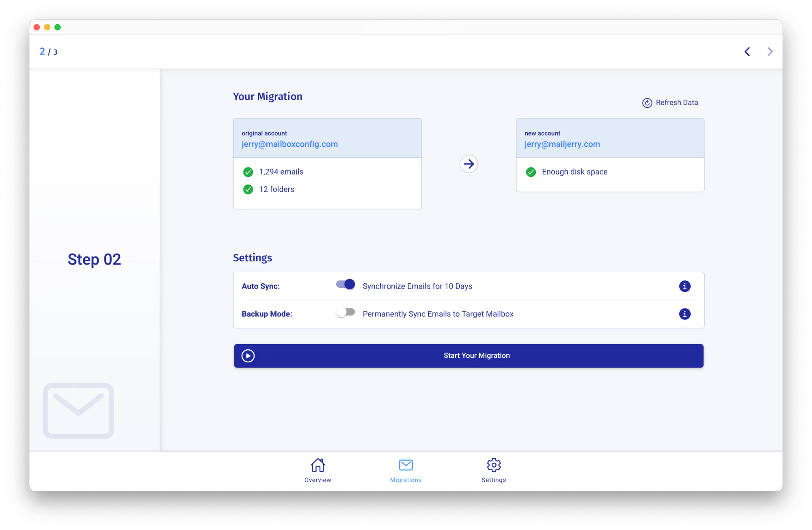Click the Refresh Data circular arrow icon

pyautogui.click(x=647, y=103)
